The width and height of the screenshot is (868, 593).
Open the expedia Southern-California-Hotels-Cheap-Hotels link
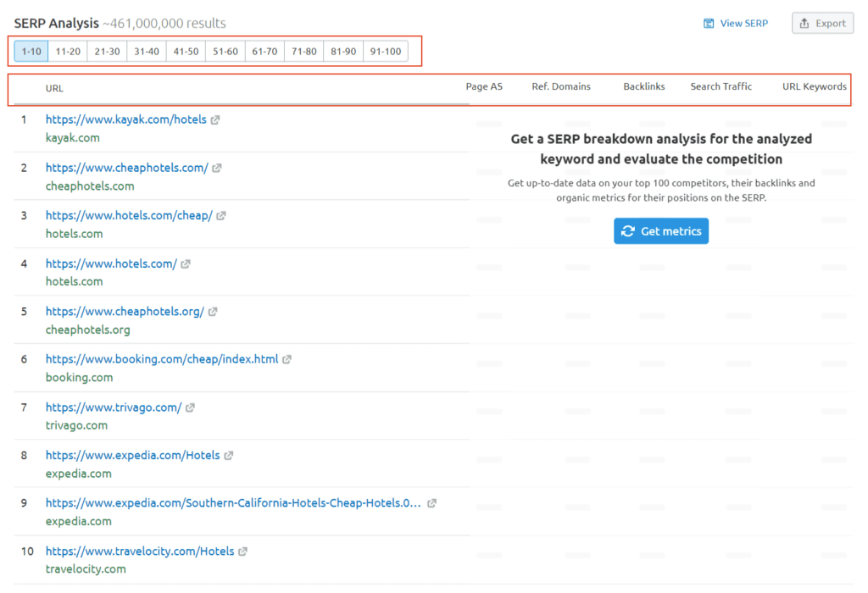coord(233,503)
